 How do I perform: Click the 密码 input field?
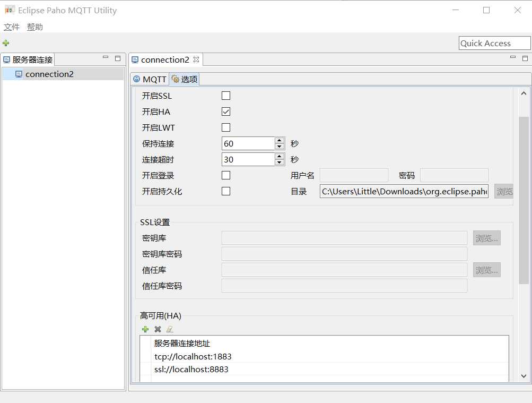(455, 176)
